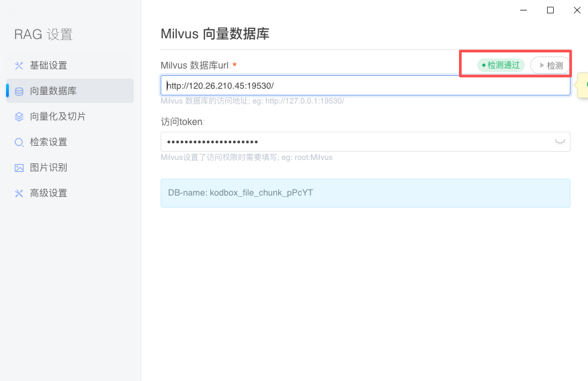Select 图片识别 in the sidebar
Screen dimensions: 588x381
tap(48, 168)
